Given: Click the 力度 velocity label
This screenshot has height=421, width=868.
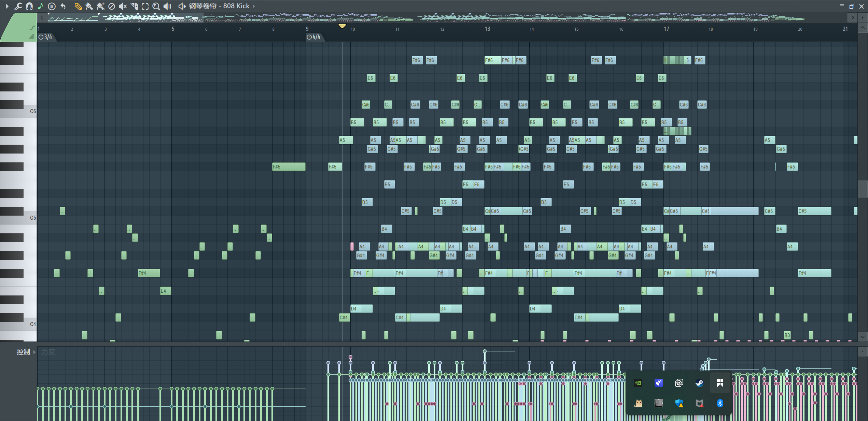Looking at the screenshot, I should (48, 352).
